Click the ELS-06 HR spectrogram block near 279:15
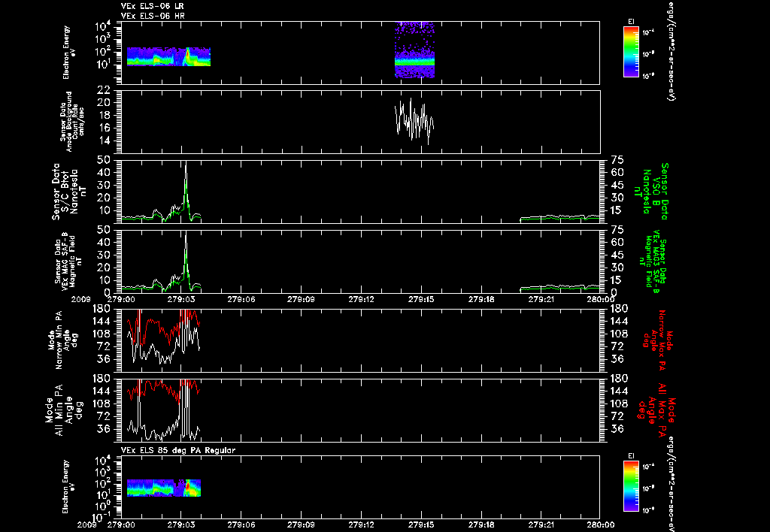 415,50
